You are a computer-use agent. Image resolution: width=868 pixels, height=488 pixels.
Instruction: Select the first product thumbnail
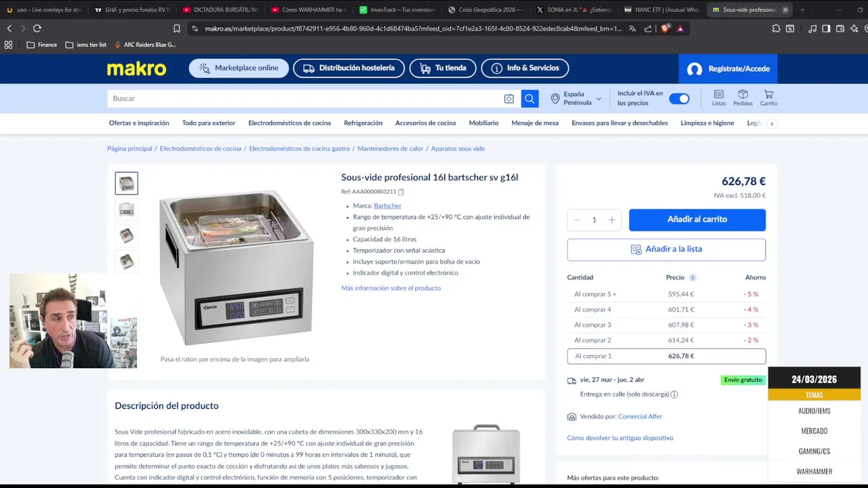(126, 184)
